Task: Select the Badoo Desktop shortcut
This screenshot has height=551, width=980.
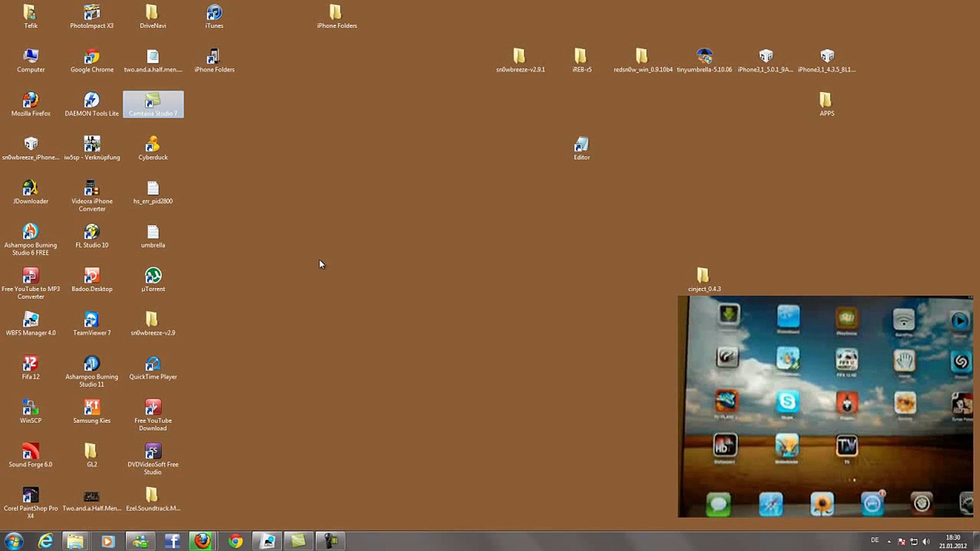Action: coord(92,280)
